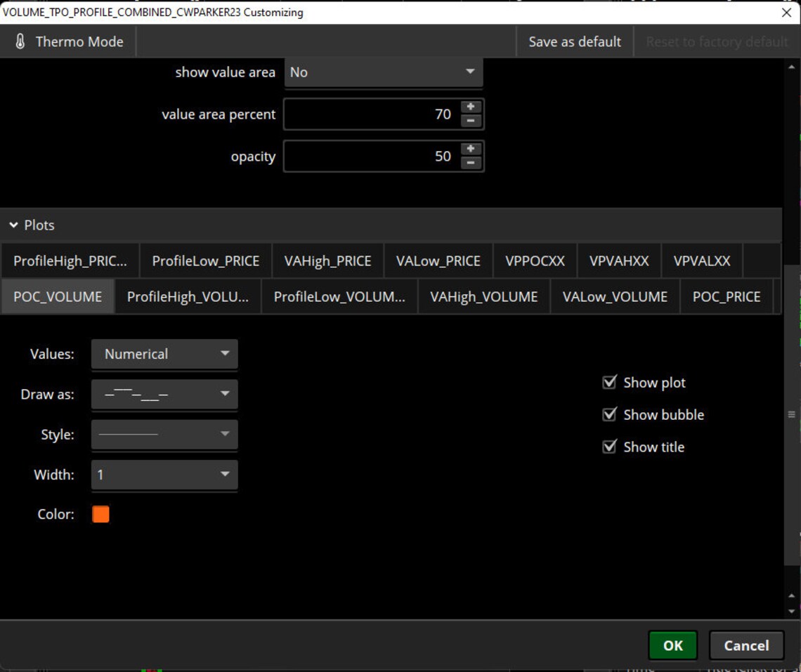801x672 pixels.
Task: Decrease opacity using the minus stepper
Action: pyautogui.click(x=471, y=163)
